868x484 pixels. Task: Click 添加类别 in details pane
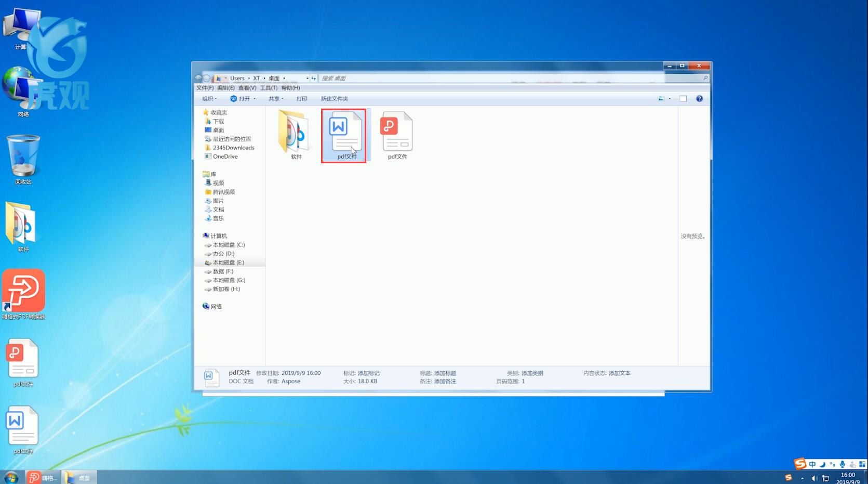(532, 373)
